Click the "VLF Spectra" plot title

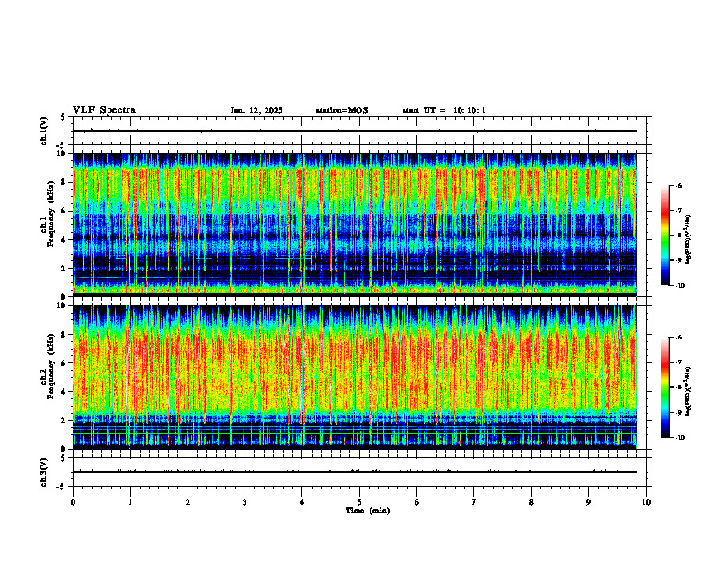click(x=104, y=110)
